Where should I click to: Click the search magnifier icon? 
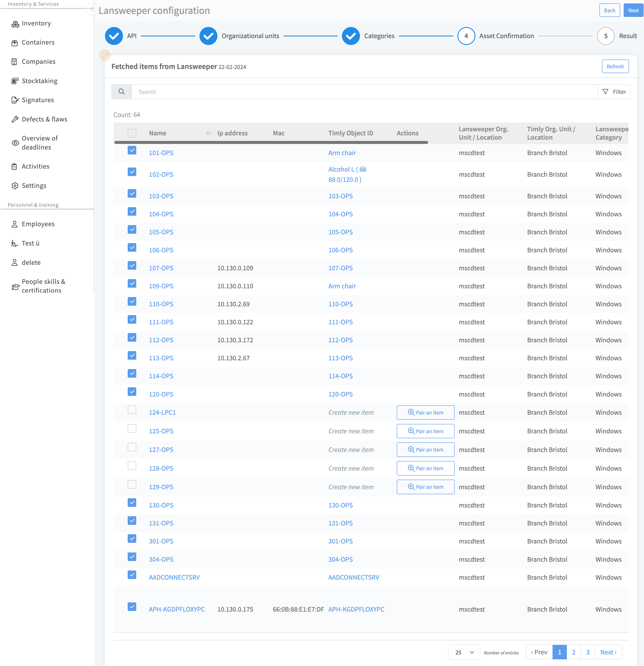(122, 92)
